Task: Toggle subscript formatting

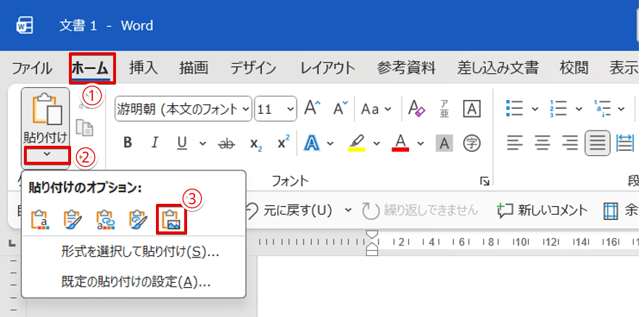Action: [256, 144]
